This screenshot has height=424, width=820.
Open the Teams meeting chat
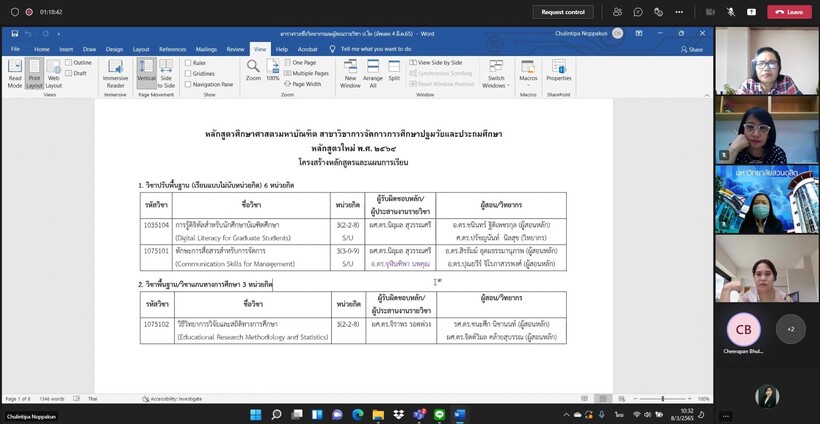tap(638, 12)
